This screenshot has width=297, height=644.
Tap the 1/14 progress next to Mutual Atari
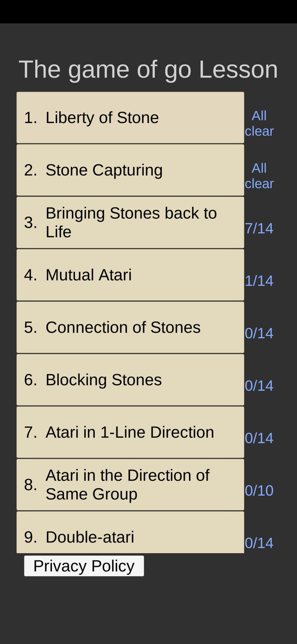pyautogui.click(x=259, y=281)
